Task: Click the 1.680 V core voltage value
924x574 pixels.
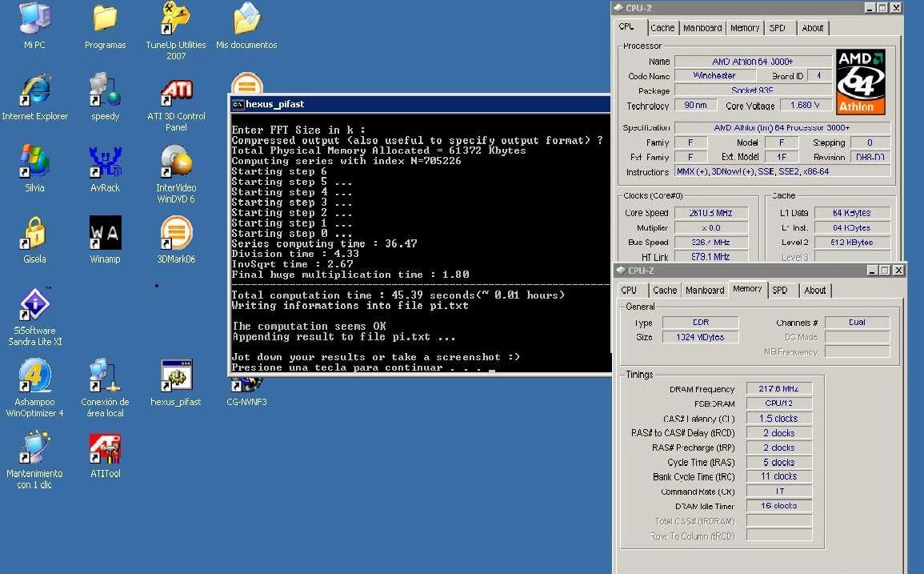Action: click(x=806, y=105)
